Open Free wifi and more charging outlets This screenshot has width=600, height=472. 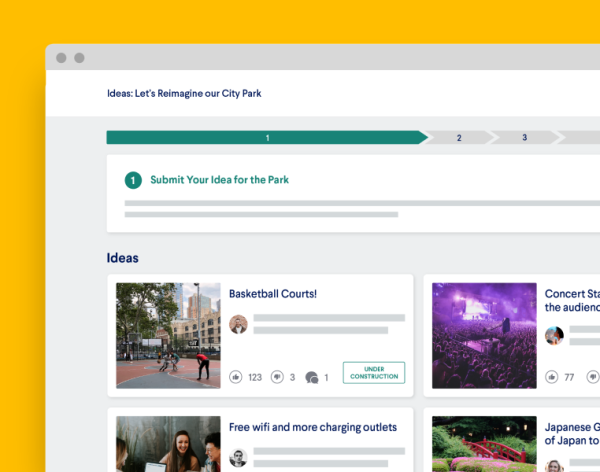coord(313,427)
